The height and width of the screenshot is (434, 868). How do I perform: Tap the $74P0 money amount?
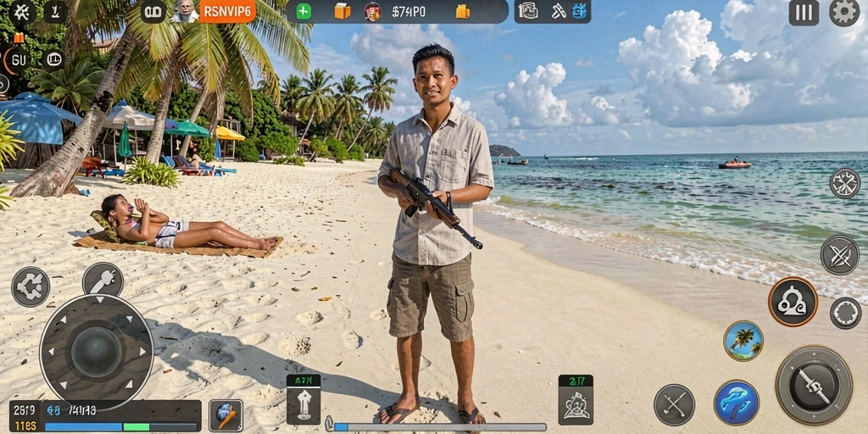click(409, 12)
